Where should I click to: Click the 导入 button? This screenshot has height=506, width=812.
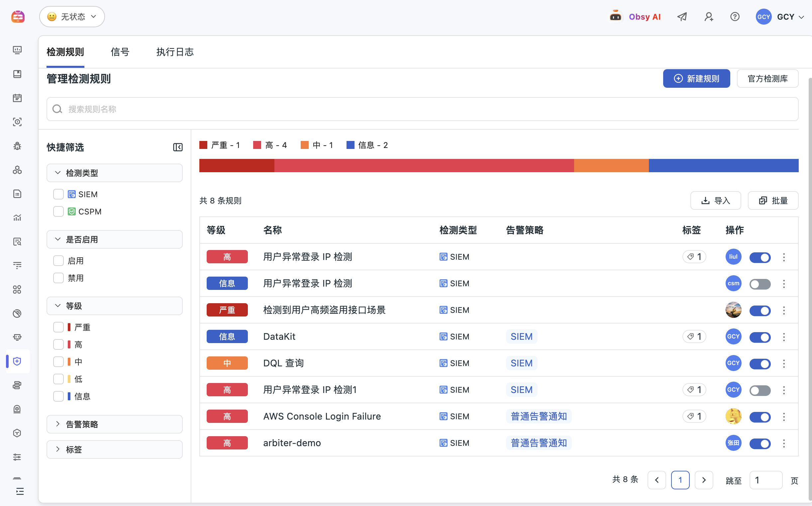[715, 200]
